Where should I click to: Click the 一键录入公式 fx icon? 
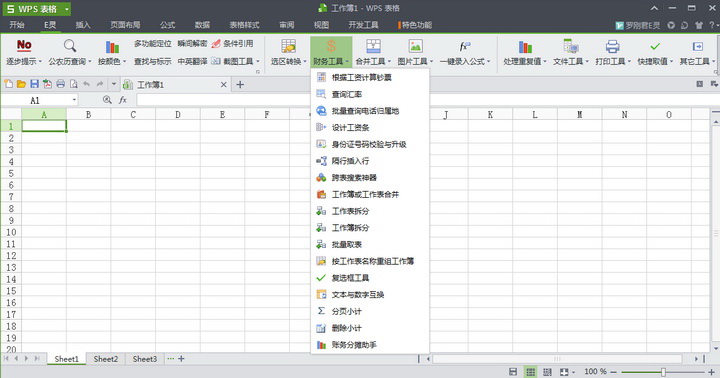pos(465,46)
